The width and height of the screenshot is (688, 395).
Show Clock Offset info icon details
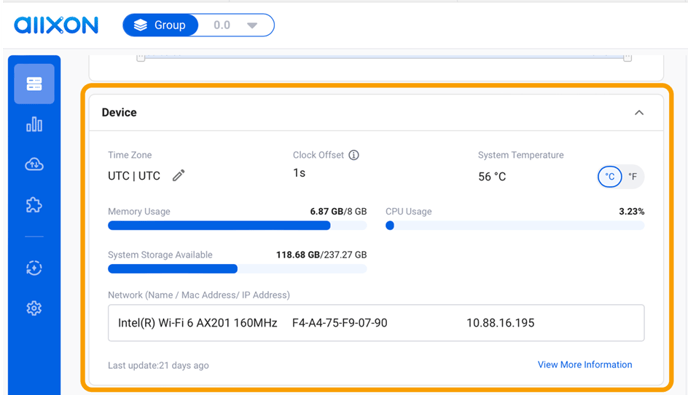(354, 155)
